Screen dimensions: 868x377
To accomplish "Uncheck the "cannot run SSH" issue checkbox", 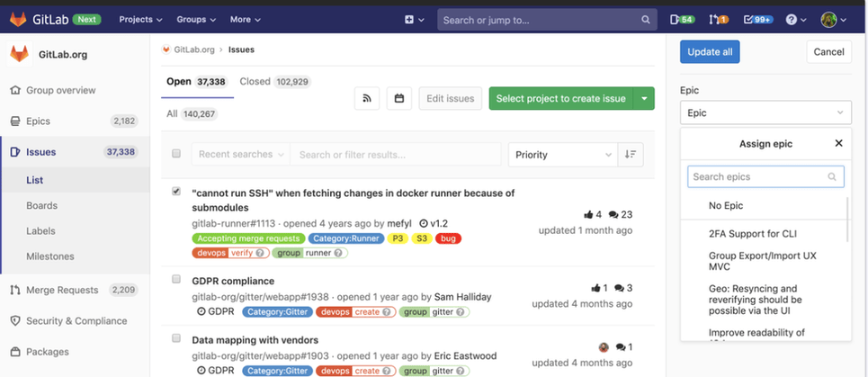I will point(176,192).
